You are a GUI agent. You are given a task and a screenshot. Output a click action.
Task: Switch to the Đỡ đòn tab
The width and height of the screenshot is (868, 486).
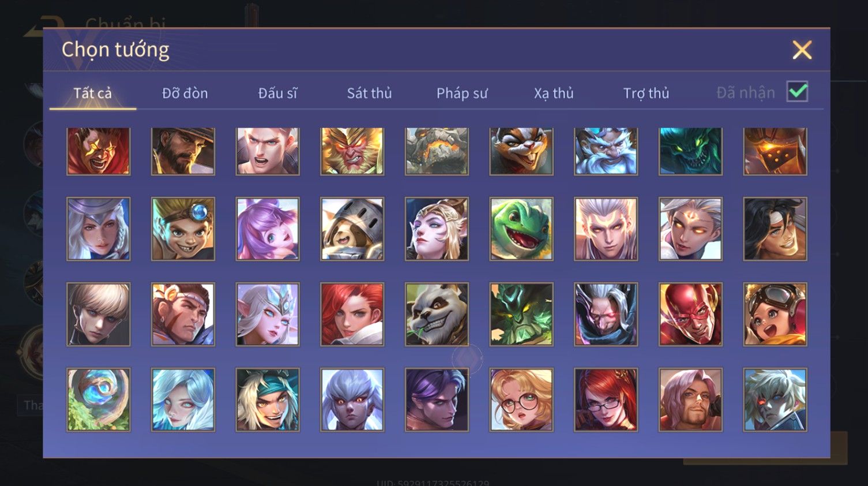click(185, 93)
